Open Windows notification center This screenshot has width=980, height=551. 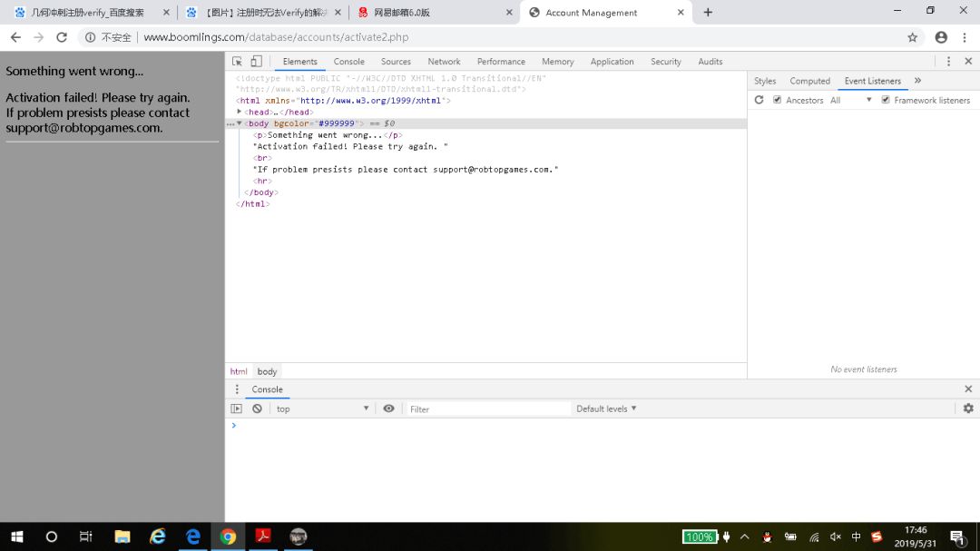(x=957, y=536)
